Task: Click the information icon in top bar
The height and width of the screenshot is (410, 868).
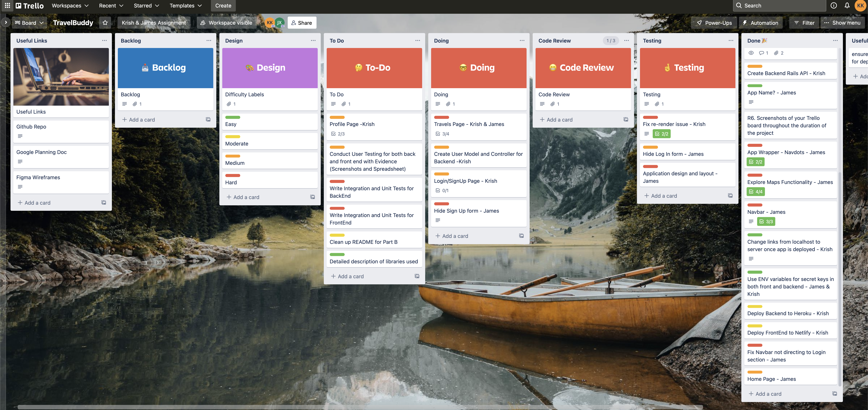Action: [x=834, y=5]
